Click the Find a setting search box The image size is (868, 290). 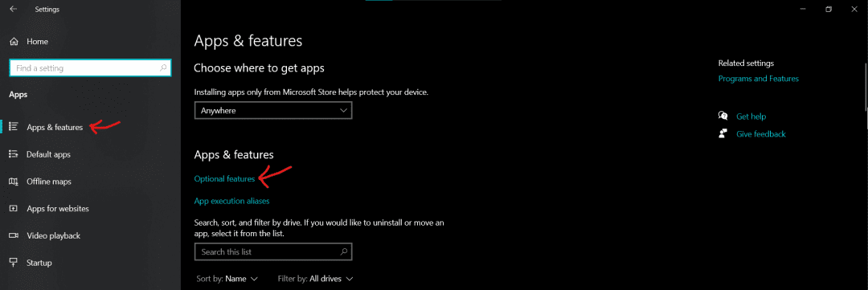click(90, 68)
